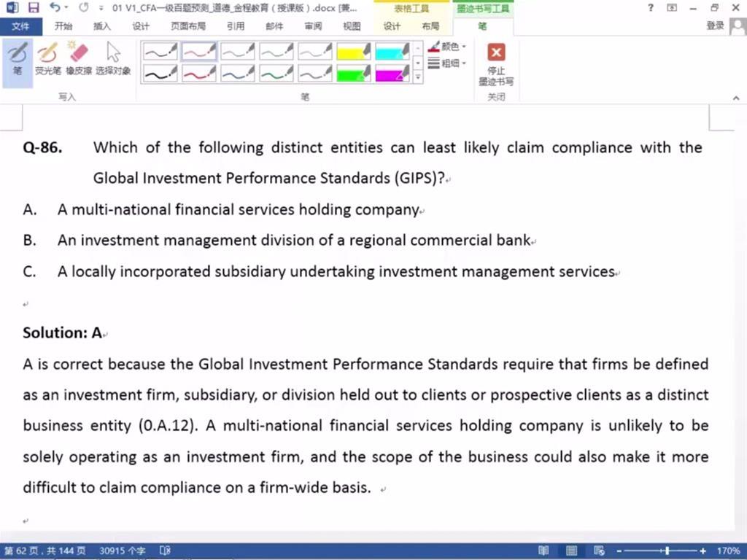This screenshot has height=560, width=747.
Task: Pick the cyan highlighter pen style
Action: coord(392,51)
